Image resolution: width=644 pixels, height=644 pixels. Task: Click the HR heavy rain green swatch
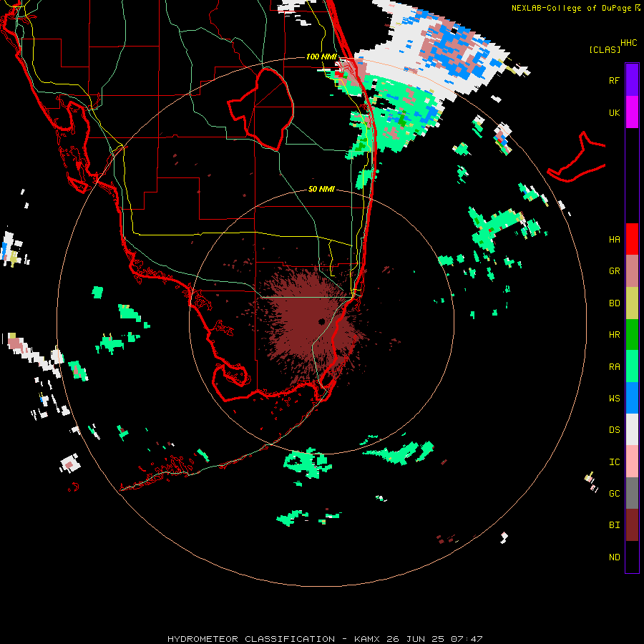[632, 335]
